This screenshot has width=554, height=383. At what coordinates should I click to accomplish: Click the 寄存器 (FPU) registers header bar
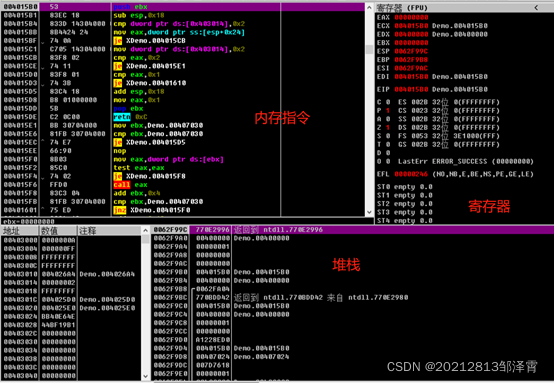pos(464,7)
